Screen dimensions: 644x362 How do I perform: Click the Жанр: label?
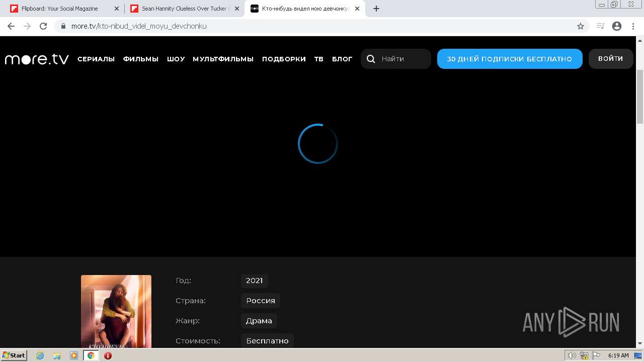tap(188, 321)
